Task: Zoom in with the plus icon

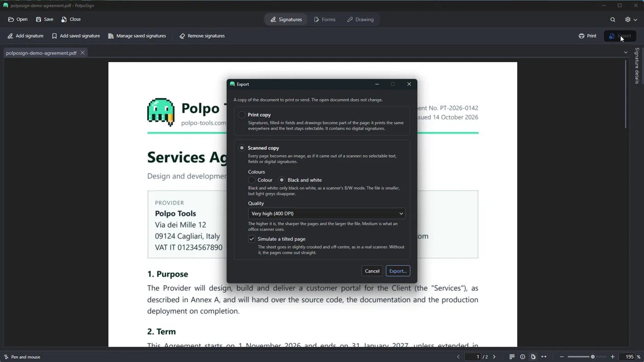Action: [x=613, y=357]
